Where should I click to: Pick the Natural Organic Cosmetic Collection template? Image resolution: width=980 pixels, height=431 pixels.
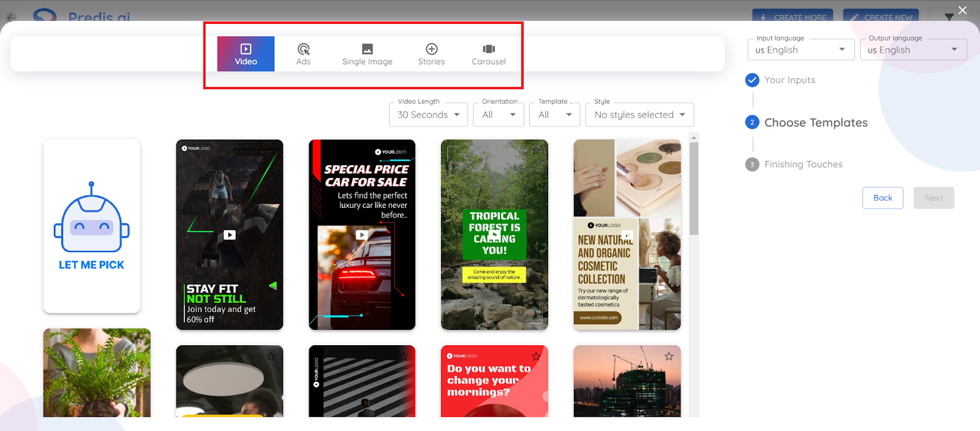[x=627, y=235]
